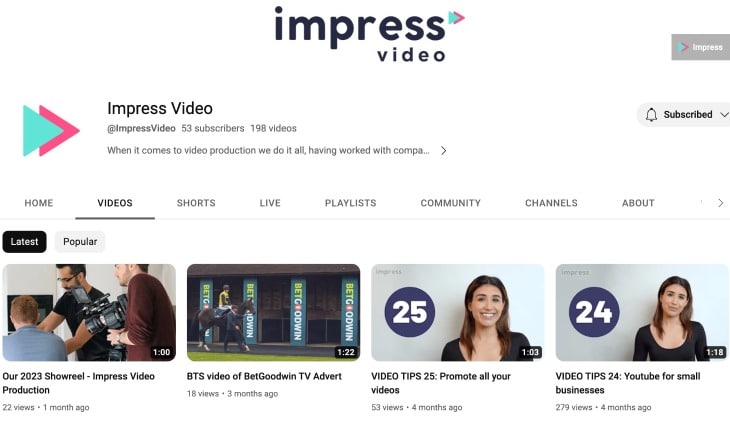Screen dimensions: 730x423
Task: Switch to the Shorts tab
Action: tap(196, 203)
